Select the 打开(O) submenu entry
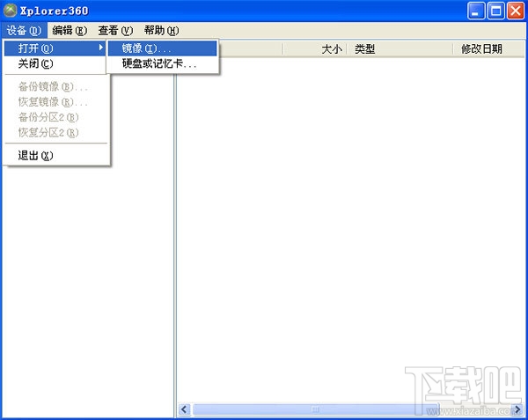Screen dimensions: 528x420 click(x=55, y=48)
